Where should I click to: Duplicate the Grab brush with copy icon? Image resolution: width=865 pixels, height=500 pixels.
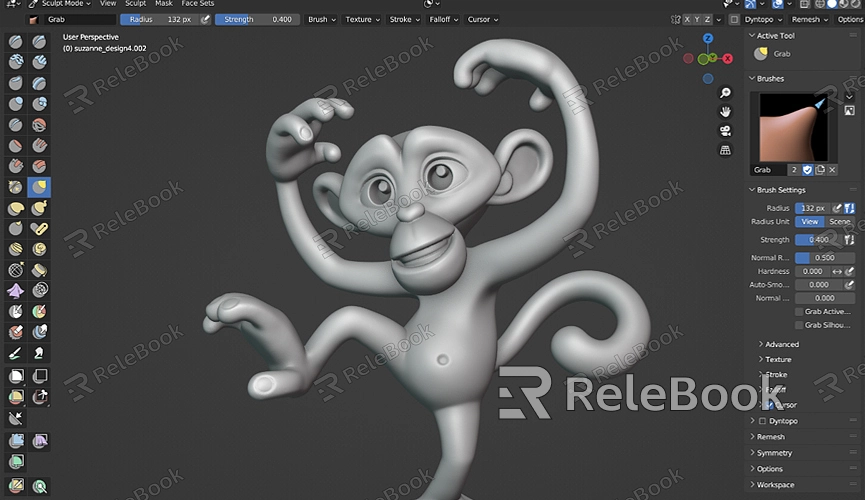point(820,170)
